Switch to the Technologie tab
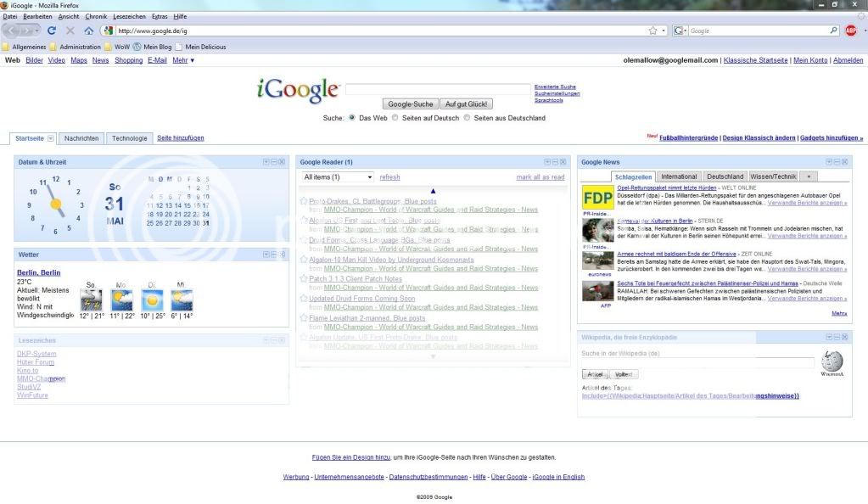The height and width of the screenshot is (504, 868). pos(128,137)
